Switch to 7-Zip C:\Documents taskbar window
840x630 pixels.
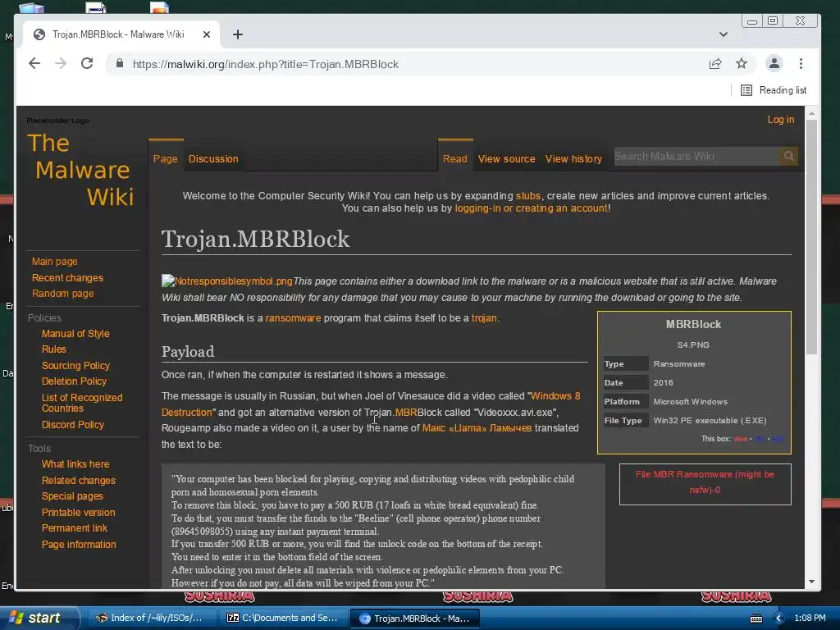(x=283, y=618)
